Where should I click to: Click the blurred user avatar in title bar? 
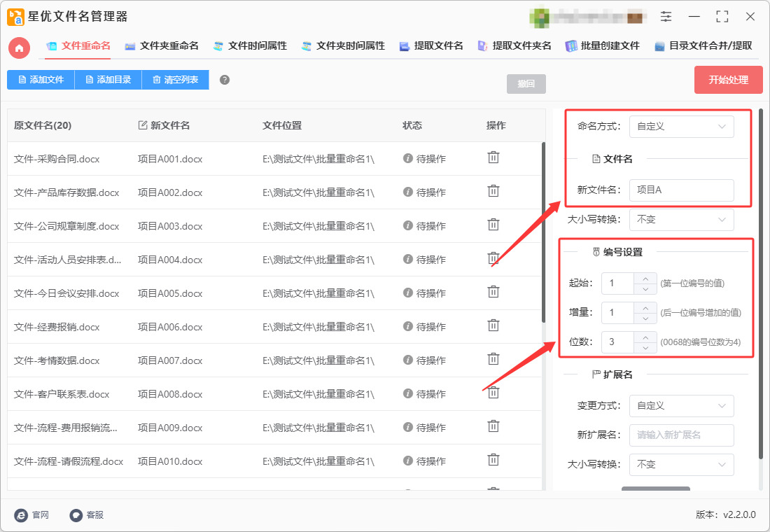(x=539, y=17)
